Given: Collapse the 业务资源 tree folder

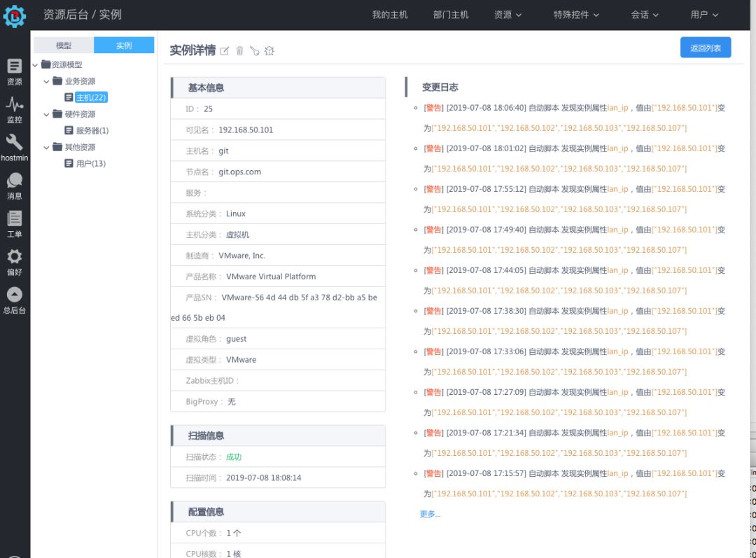Looking at the screenshot, I should click(47, 81).
